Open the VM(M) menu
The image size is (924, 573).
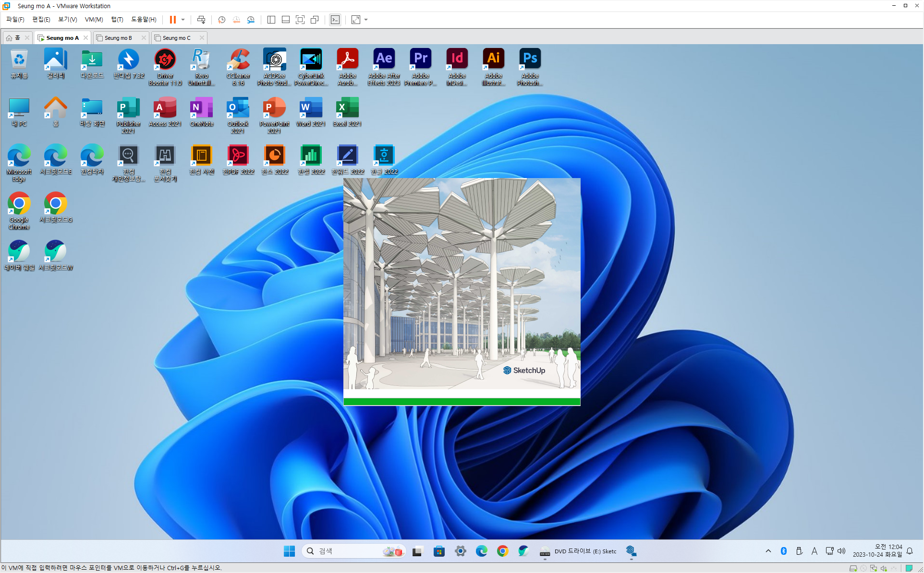pyautogui.click(x=94, y=20)
